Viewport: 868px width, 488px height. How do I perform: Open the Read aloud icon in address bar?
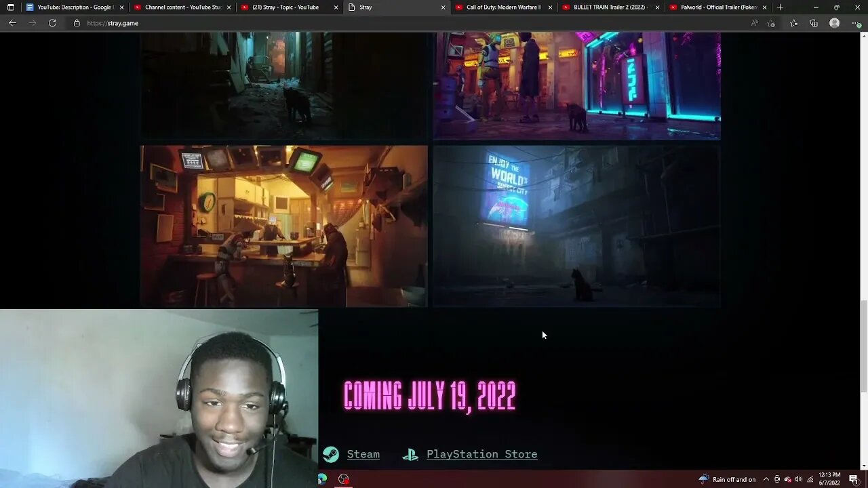point(755,23)
